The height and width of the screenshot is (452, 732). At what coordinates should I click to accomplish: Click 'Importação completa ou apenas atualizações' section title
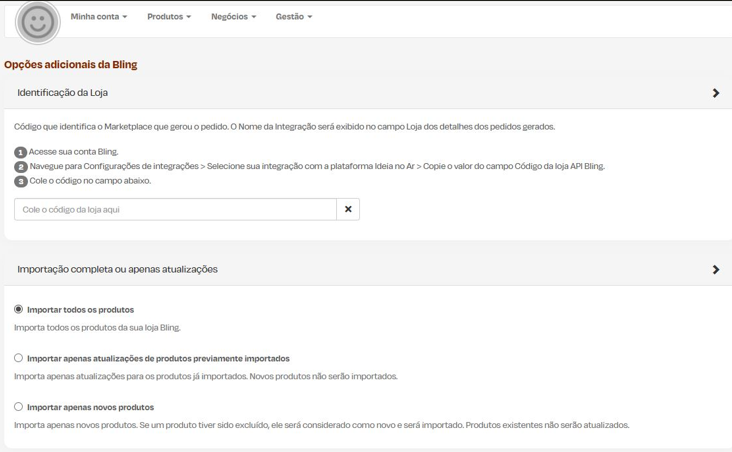pyautogui.click(x=117, y=270)
